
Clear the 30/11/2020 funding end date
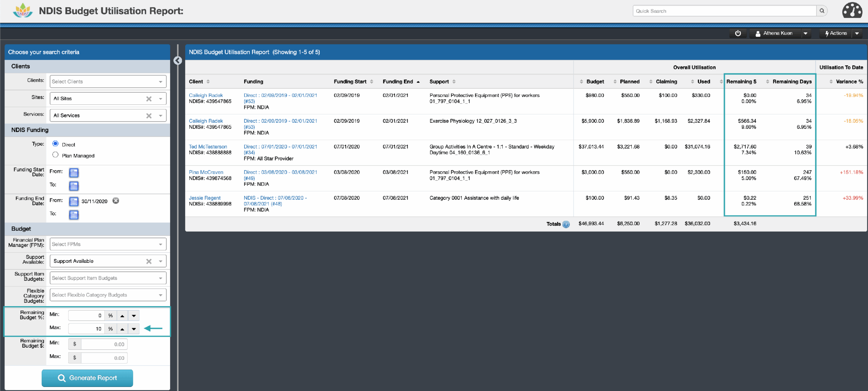(116, 201)
